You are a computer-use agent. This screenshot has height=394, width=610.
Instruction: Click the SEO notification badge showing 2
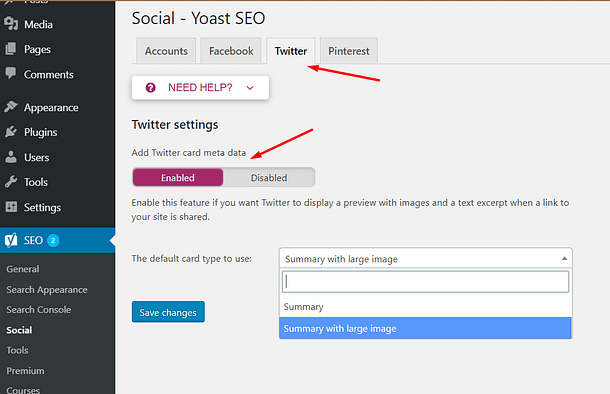53,240
